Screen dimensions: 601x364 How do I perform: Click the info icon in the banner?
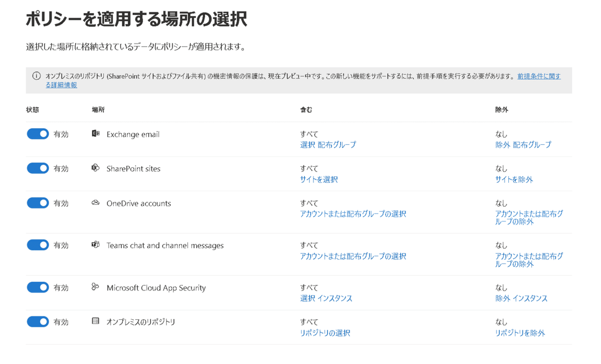click(x=36, y=76)
